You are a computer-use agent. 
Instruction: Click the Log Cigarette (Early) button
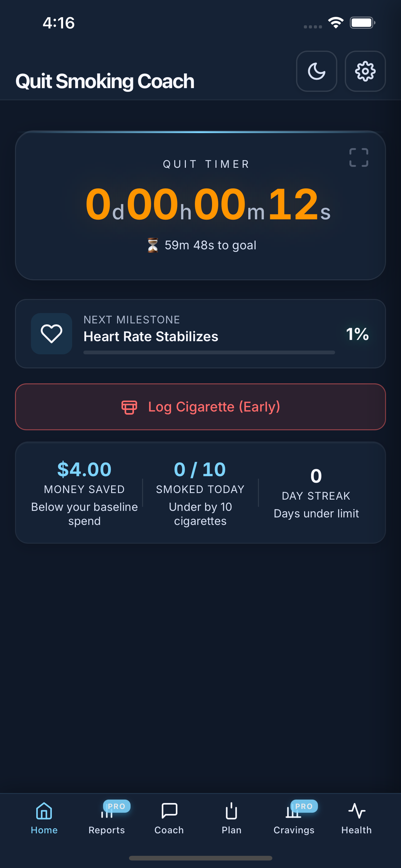(x=200, y=407)
